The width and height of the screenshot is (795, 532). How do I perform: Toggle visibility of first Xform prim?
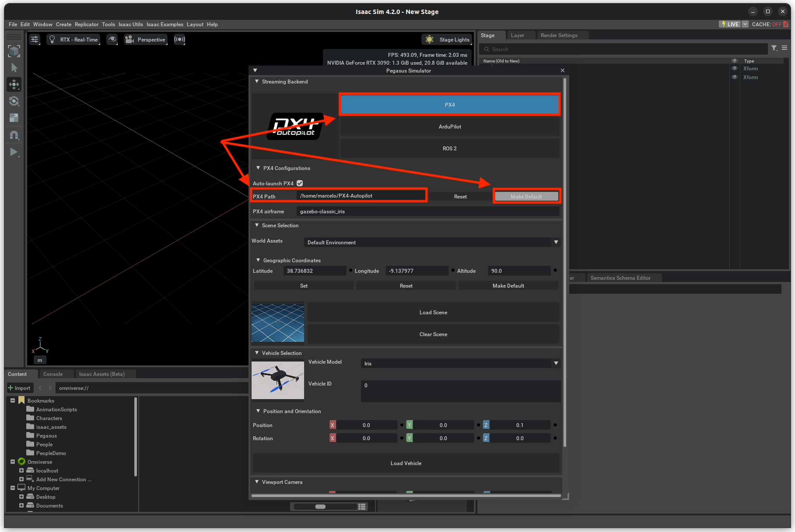point(735,69)
